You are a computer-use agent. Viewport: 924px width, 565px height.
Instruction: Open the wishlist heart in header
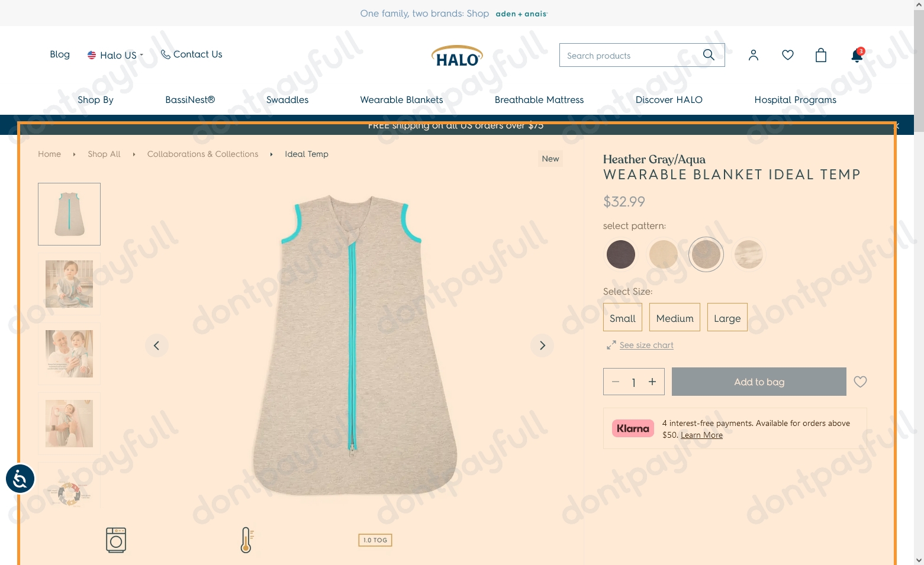(x=787, y=55)
